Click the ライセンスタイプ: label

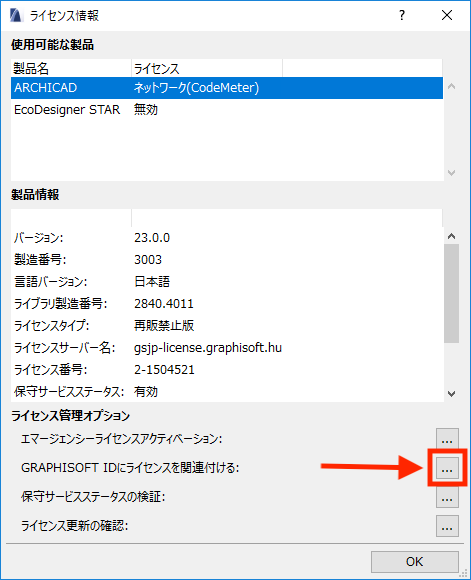[x=51, y=326]
